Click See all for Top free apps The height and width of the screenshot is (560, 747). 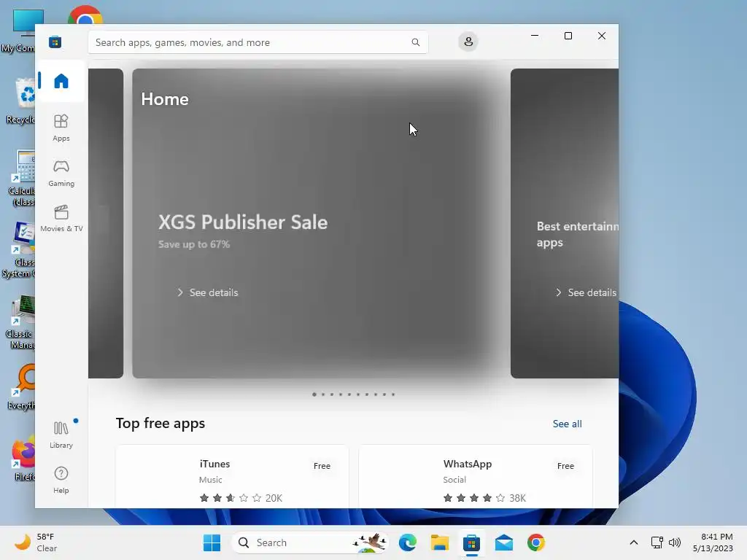pos(567,424)
